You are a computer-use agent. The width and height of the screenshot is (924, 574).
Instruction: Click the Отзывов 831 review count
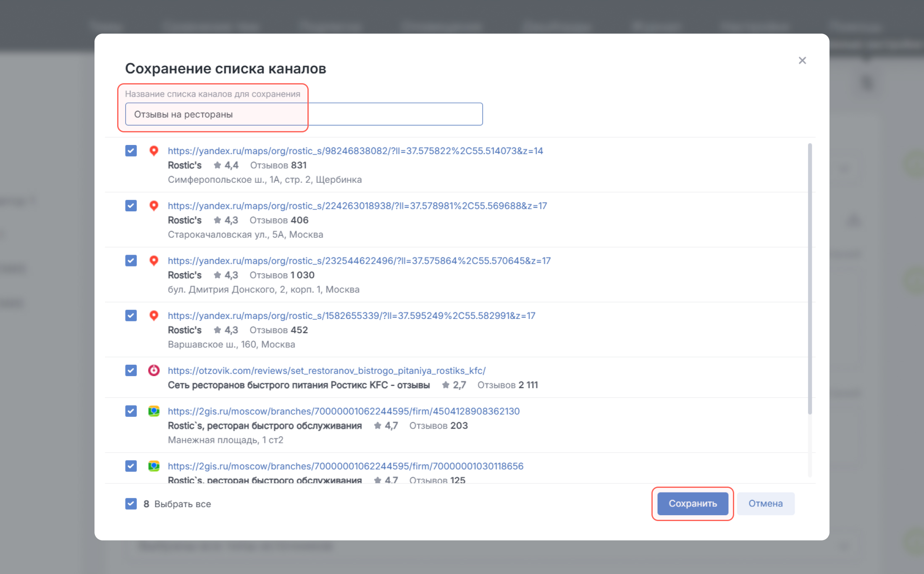(278, 165)
